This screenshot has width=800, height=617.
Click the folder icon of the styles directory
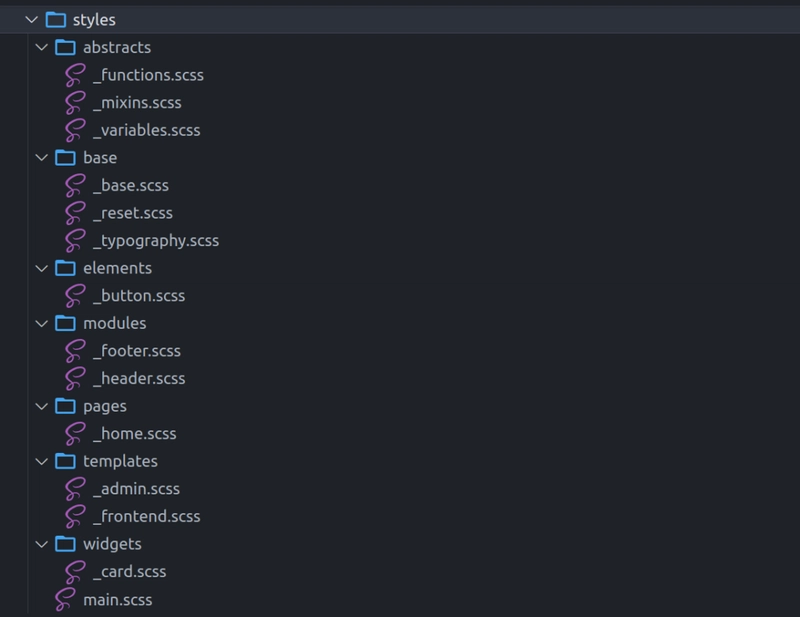56,20
